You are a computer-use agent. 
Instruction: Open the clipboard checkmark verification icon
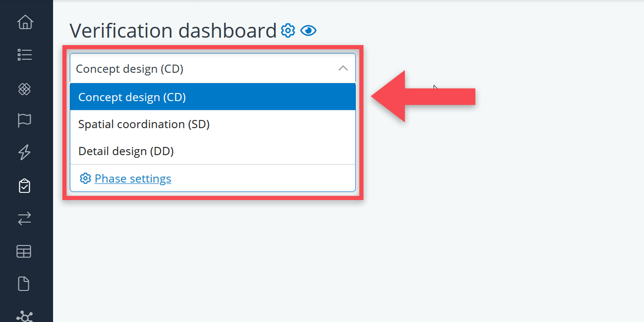click(25, 186)
